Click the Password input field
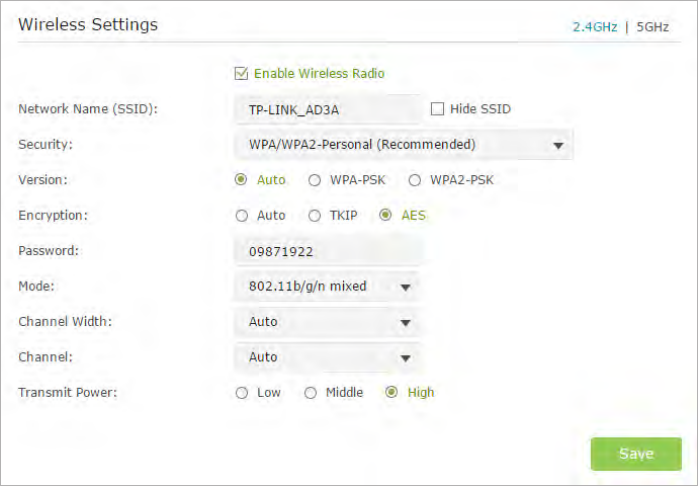Viewport: 698px width, 486px height. [329, 251]
